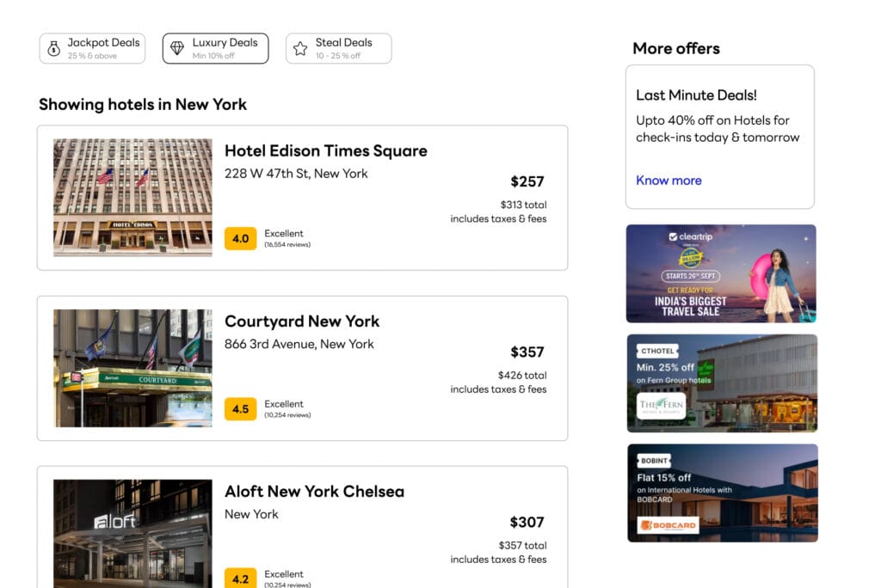Toggle the Luxury Deals filter chip

point(215,49)
